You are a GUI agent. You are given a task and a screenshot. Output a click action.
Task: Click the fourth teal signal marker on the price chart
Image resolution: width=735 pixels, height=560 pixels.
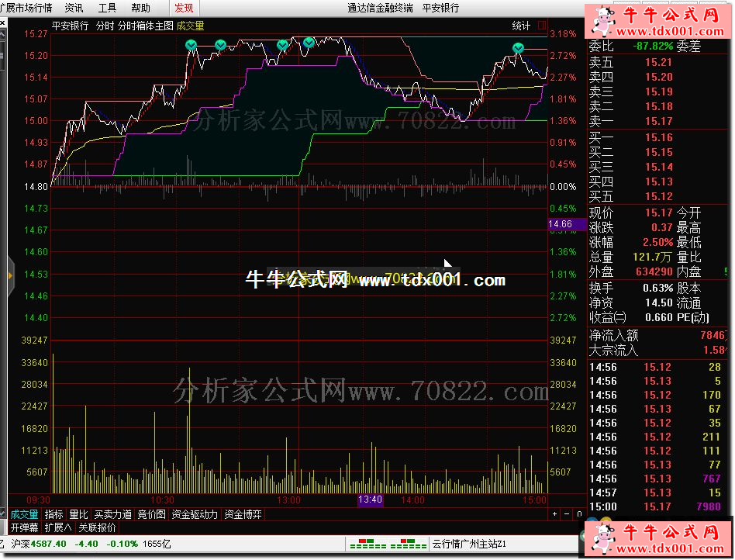point(309,43)
